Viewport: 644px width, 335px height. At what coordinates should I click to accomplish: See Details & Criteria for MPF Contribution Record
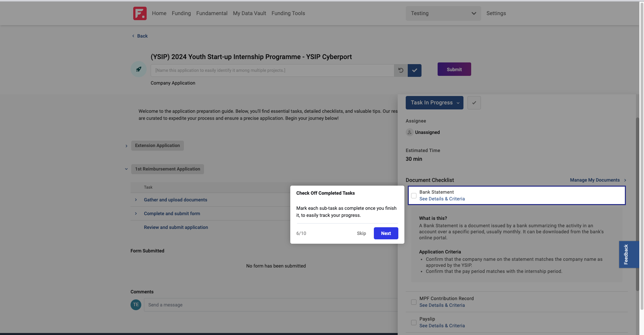point(442,305)
